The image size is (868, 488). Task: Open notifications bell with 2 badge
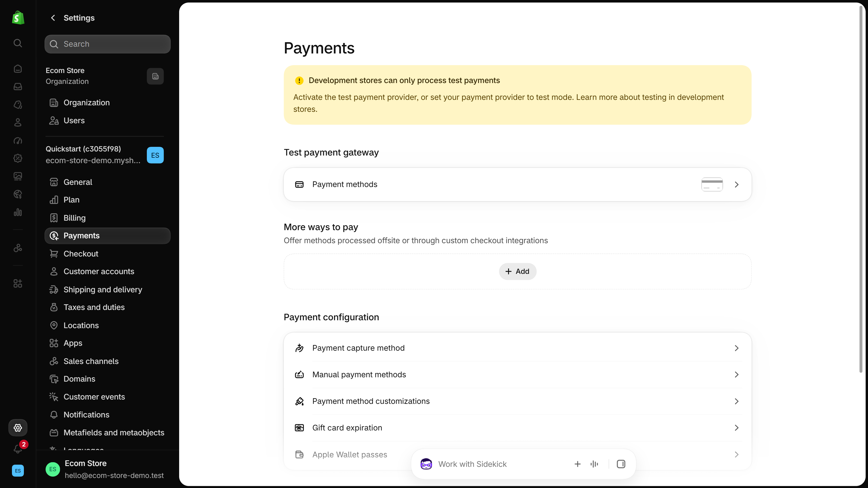point(18,449)
